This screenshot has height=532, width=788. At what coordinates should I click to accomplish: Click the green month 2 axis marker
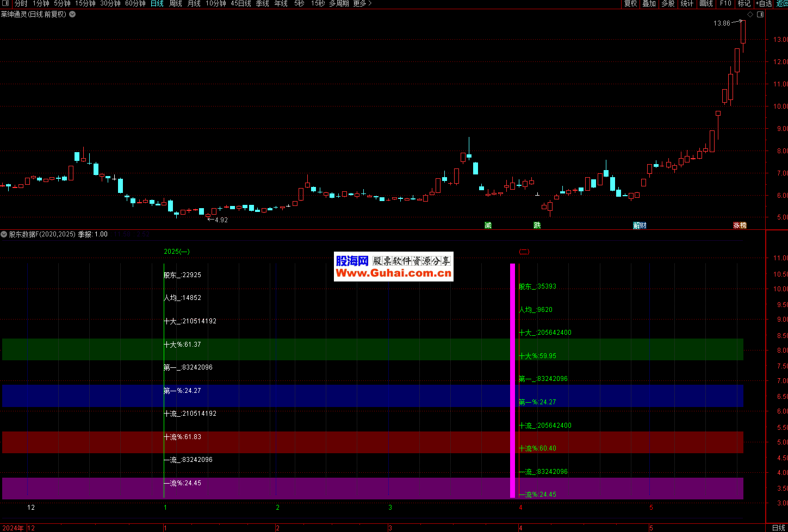(x=278, y=508)
